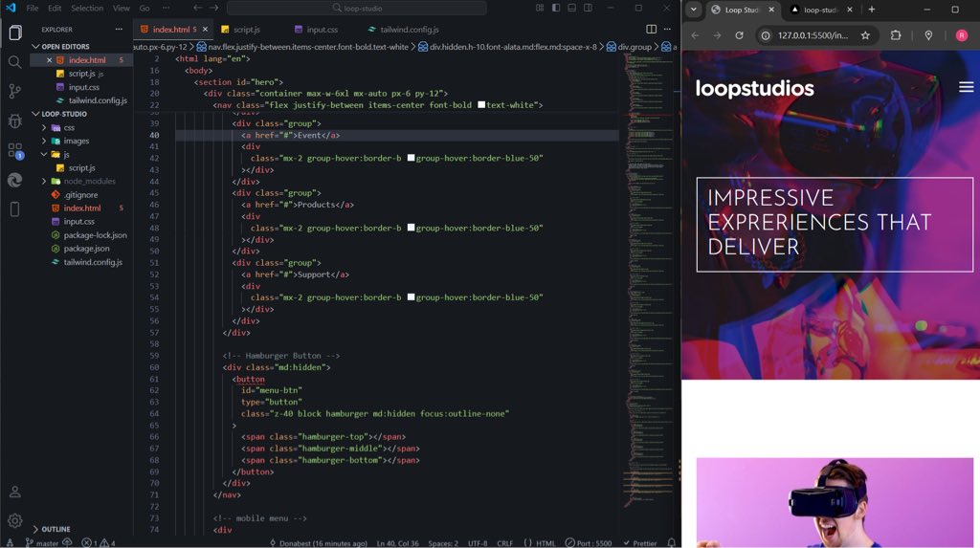980x548 pixels.
Task: Open the Search view in activity bar
Action: tap(15, 61)
